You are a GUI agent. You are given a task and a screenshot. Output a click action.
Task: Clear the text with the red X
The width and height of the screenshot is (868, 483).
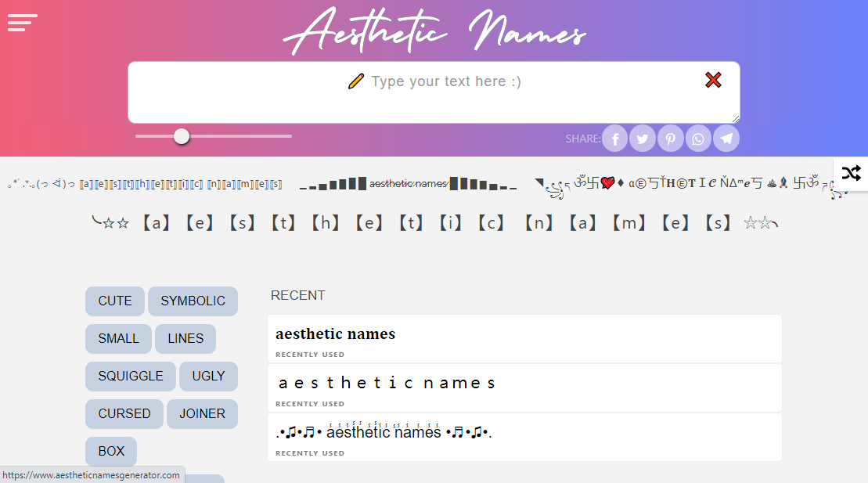click(x=712, y=79)
